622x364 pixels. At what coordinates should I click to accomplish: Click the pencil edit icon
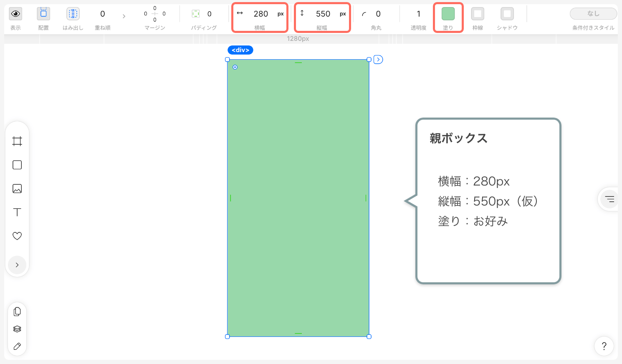tap(17, 346)
